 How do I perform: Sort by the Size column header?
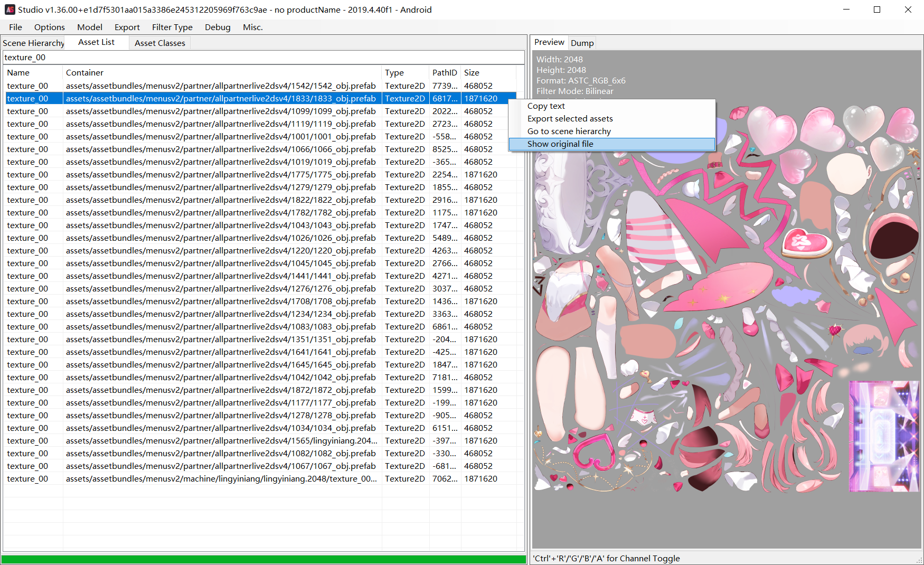tap(488, 72)
